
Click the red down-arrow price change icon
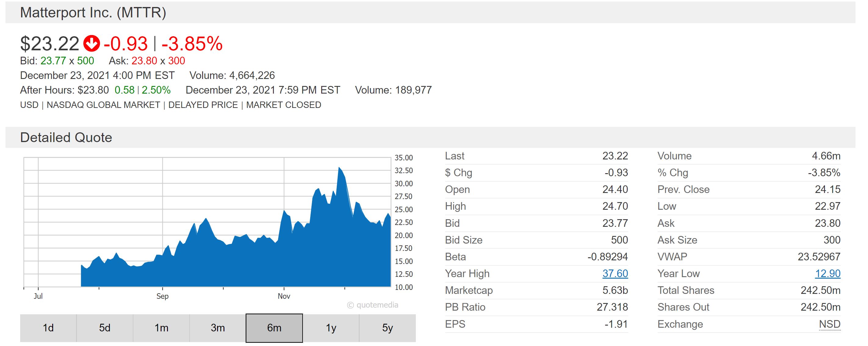92,44
